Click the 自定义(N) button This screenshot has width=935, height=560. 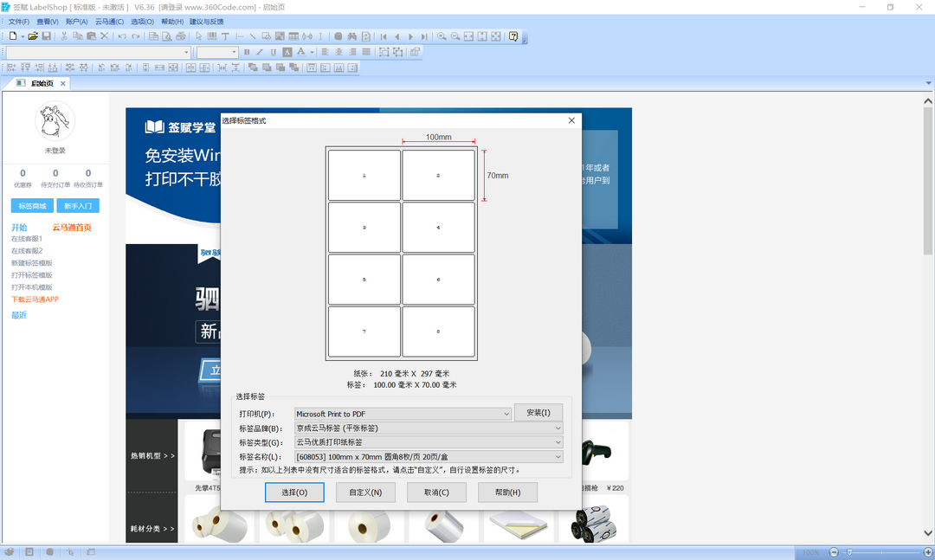pyautogui.click(x=371, y=492)
